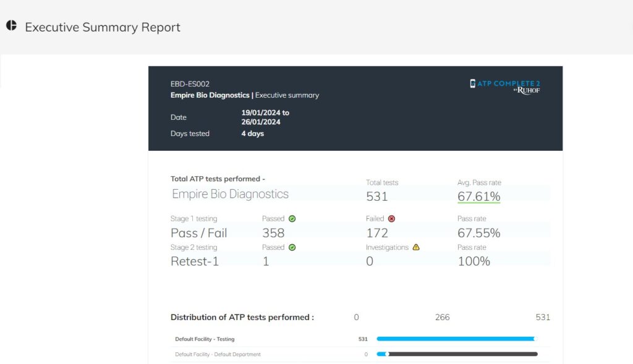Click the 'Days tested' label
Viewport: 633px width, 364px height.
(190, 133)
